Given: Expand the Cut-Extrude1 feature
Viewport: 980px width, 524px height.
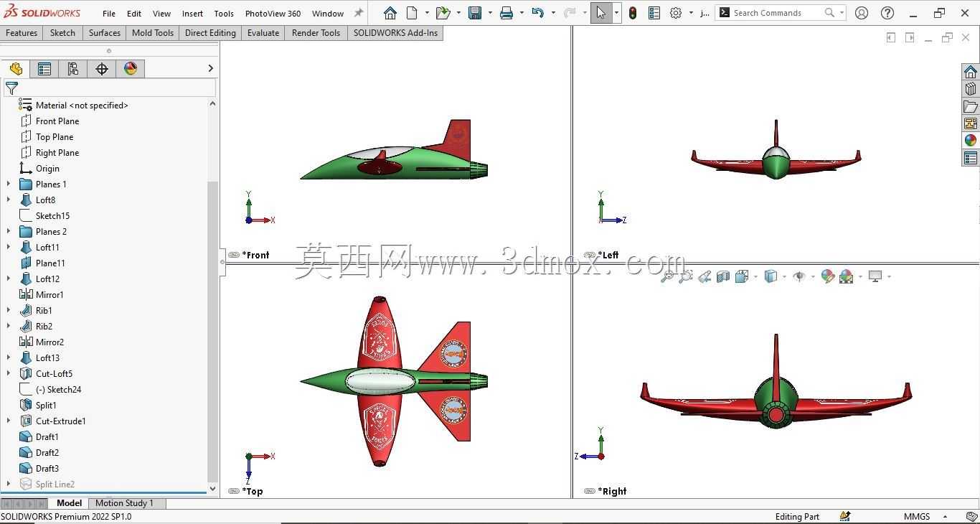Looking at the screenshot, I should coord(9,421).
